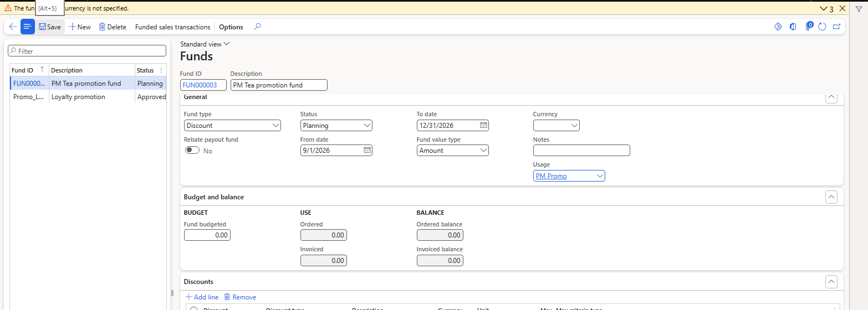Expand the Standard view selector
868x310 pixels.
[205, 44]
